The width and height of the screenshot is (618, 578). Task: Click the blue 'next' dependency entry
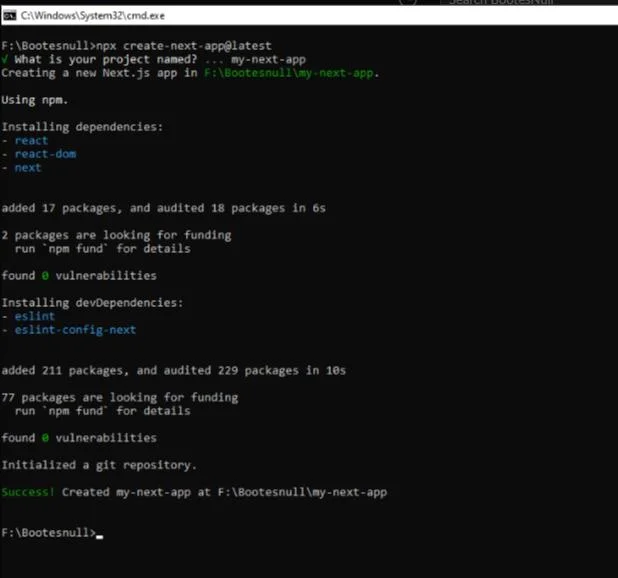[x=28, y=168]
